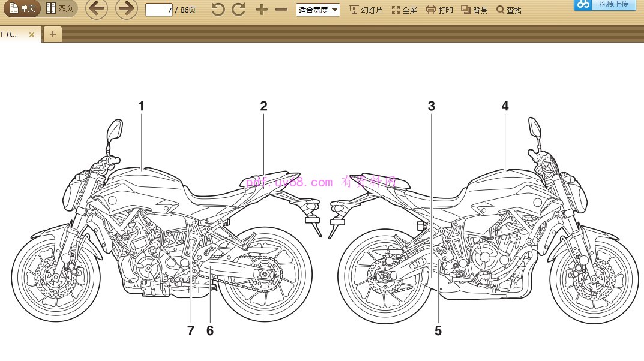Screen dimensions: 644x361
Task: Open the search tool (查找)
Action: (508, 10)
